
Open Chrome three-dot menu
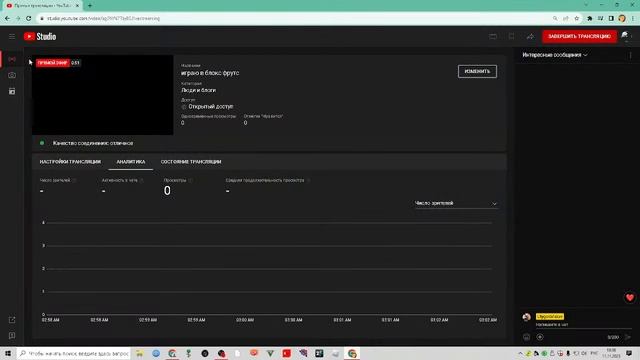pos(633,18)
